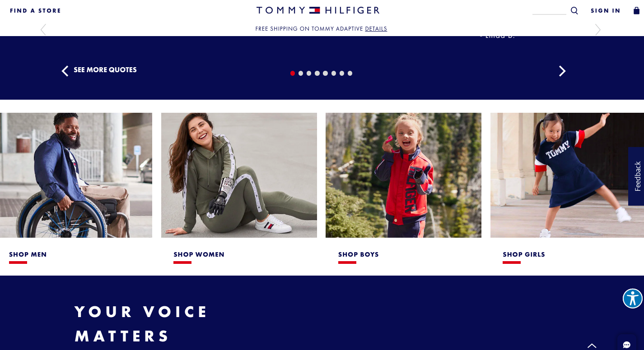This screenshot has width=644, height=350.
Task: Open the Shop Boys photo thumbnail
Action: pyautogui.click(x=403, y=175)
